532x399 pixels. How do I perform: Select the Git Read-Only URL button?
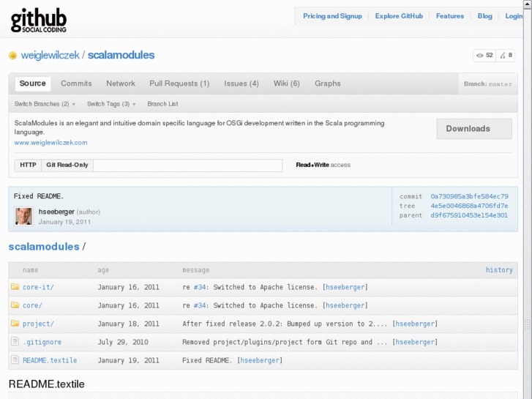pos(67,165)
